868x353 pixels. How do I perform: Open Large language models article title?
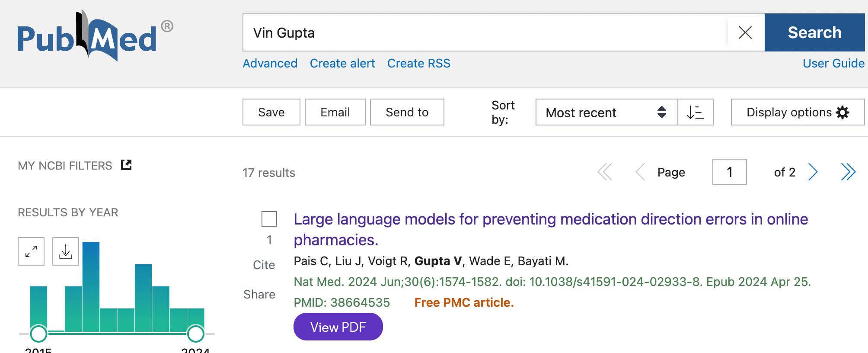(x=551, y=229)
